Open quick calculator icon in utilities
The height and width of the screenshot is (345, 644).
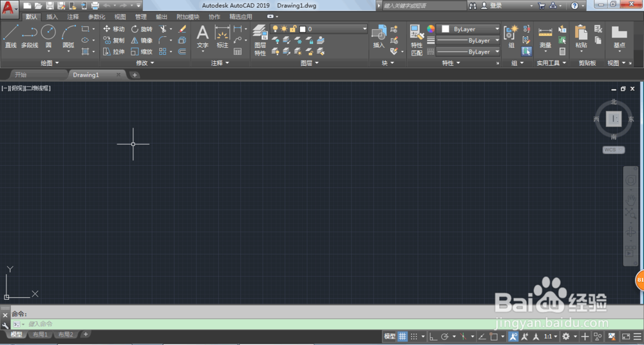tap(562, 52)
